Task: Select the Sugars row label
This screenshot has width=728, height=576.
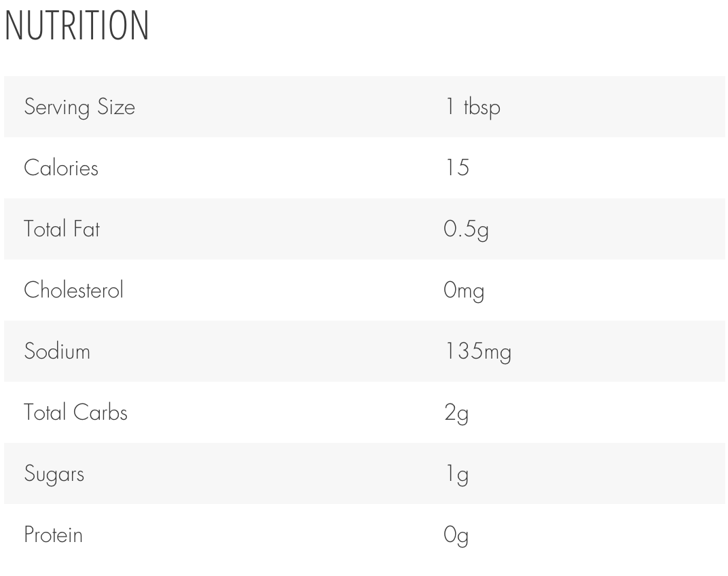Action: point(54,474)
